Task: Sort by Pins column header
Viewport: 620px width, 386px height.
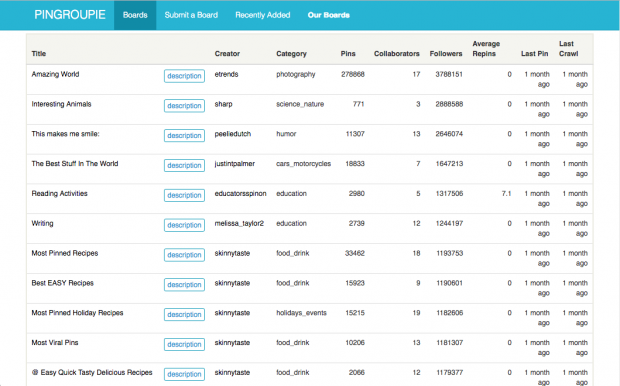Action: [x=348, y=54]
